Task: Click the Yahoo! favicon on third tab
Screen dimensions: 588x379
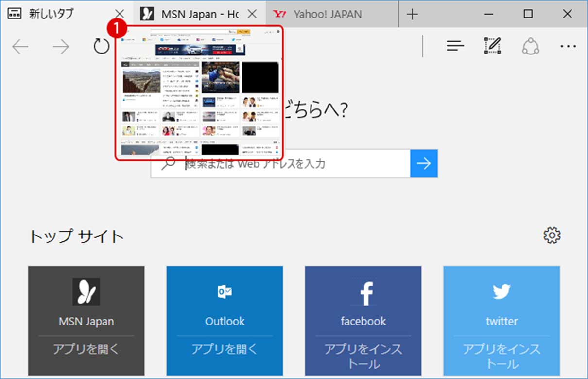Action: pyautogui.click(x=279, y=14)
